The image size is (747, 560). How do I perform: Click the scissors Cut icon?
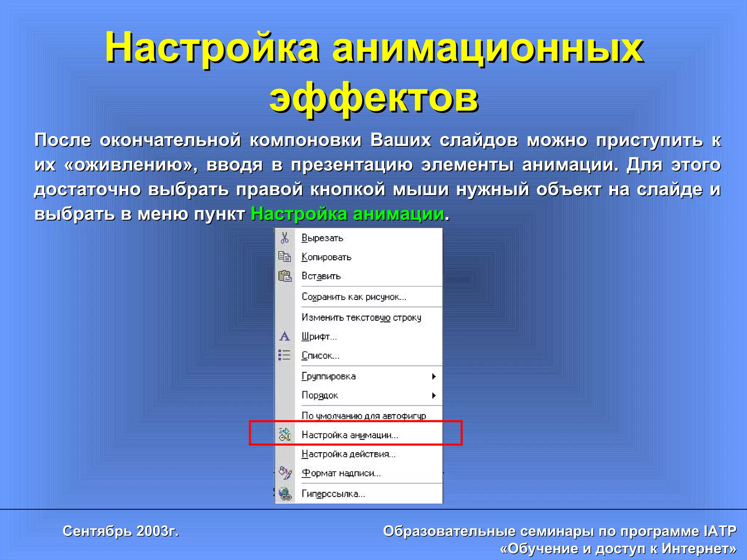[x=285, y=238]
